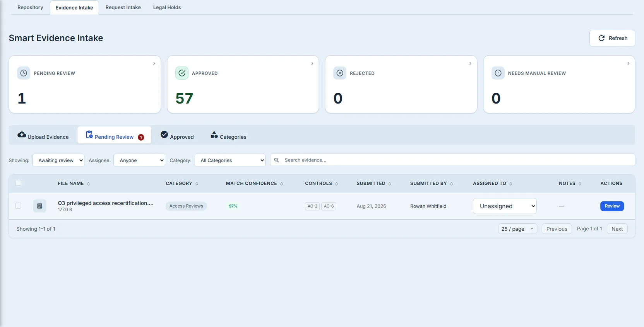The width and height of the screenshot is (644, 327).
Task: Open the Showing Awaiting review dropdown
Action: [x=58, y=160]
